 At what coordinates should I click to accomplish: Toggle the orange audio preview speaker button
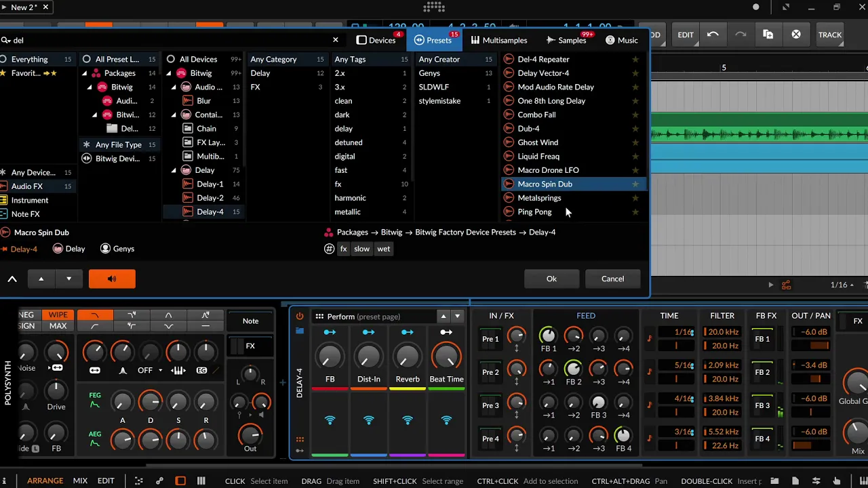112,279
